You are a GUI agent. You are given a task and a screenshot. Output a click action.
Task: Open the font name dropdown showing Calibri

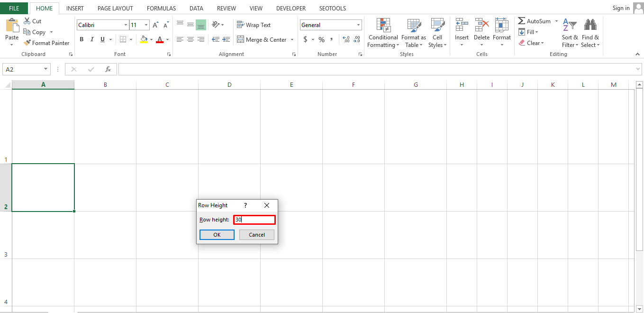click(x=126, y=25)
